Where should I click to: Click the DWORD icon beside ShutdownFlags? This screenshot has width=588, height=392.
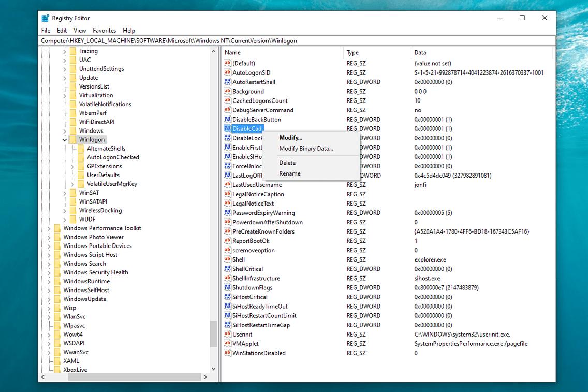[x=227, y=287]
